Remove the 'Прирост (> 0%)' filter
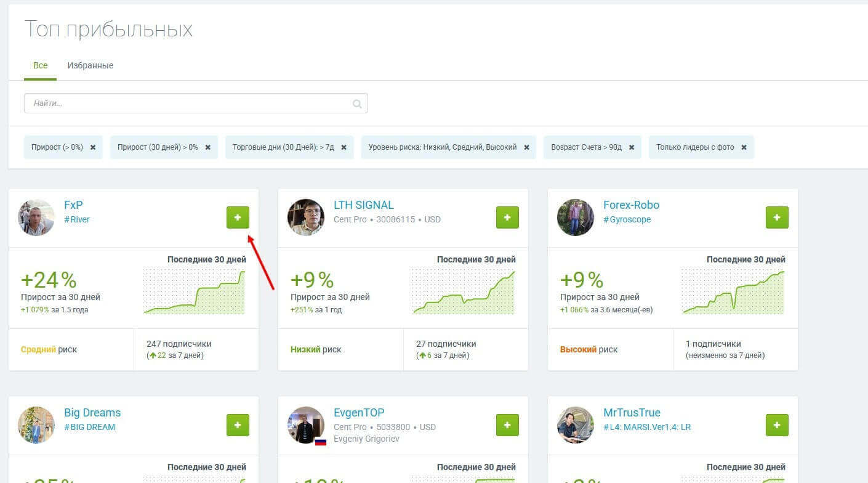Image resolution: width=868 pixels, height=483 pixels. click(x=93, y=148)
